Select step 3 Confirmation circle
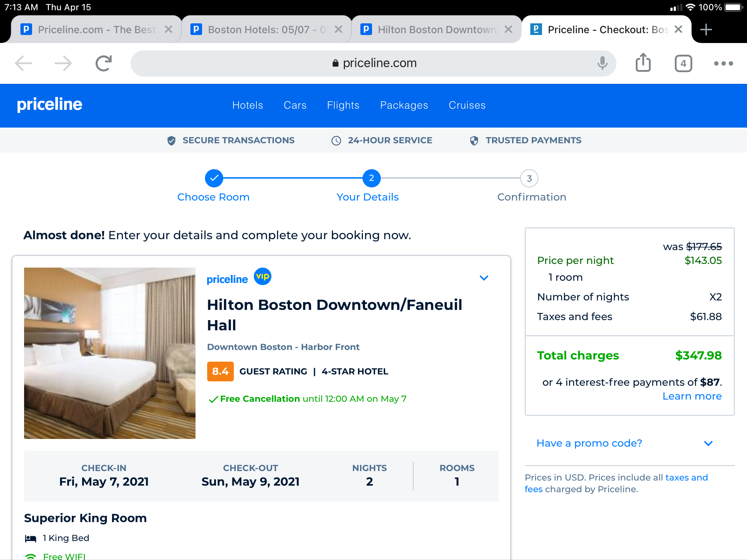The image size is (747, 560). click(529, 178)
